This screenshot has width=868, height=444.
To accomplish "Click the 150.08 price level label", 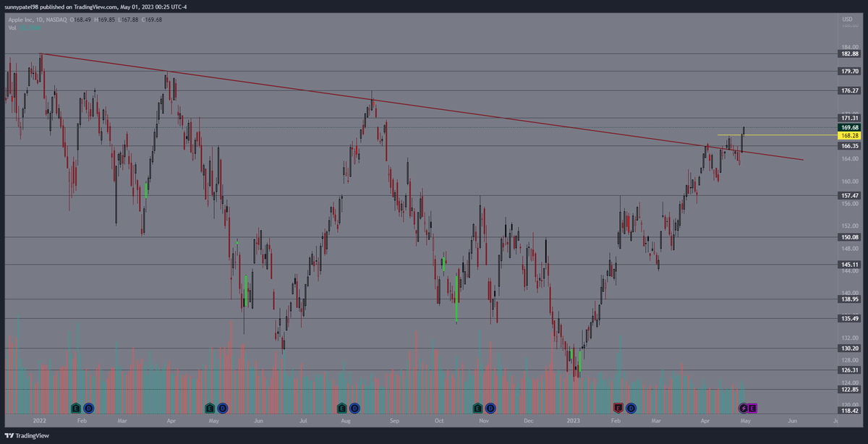I will point(849,236).
